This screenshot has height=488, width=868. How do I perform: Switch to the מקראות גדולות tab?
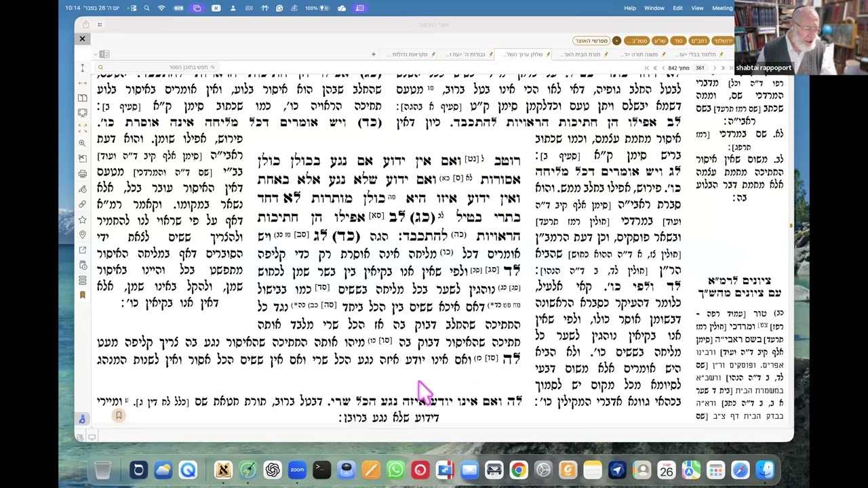(x=408, y=54)
